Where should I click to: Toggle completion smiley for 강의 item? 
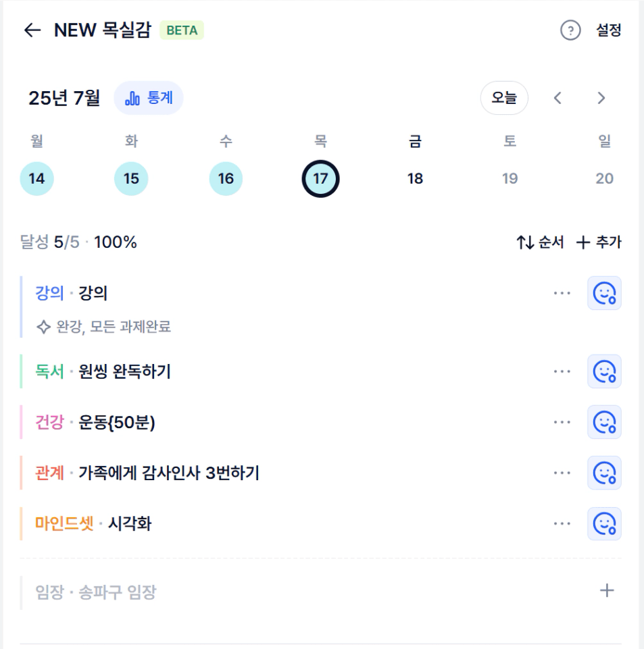[x=604, y=293]
